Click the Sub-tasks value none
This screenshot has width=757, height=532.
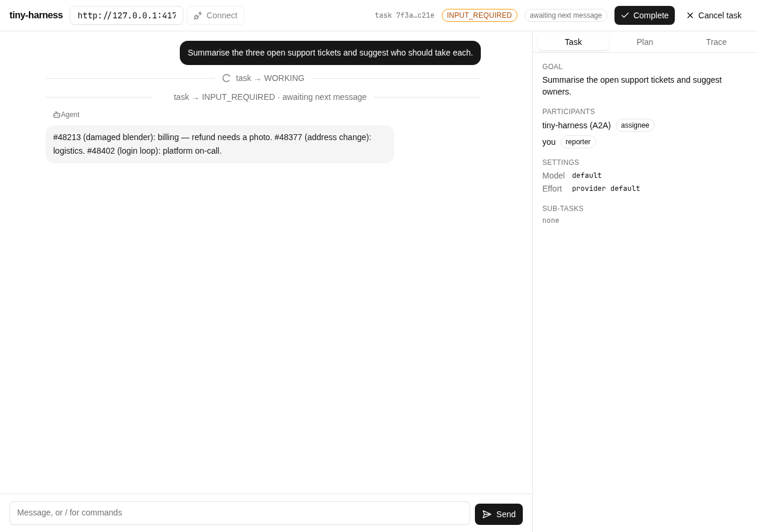pyautogui.click(x=551, y=220)
